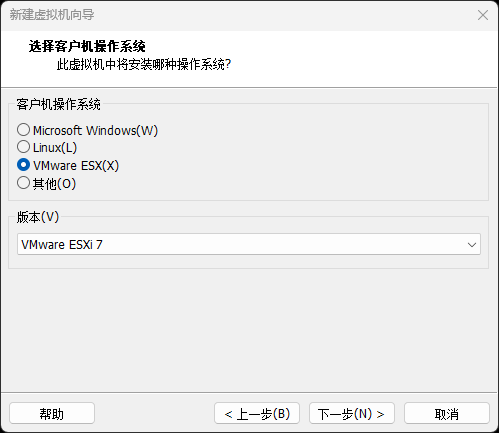Viewport: 499px width, 433px height.
Task: Click the 选择客户机操作系统 heading
Action: (87, 46)
